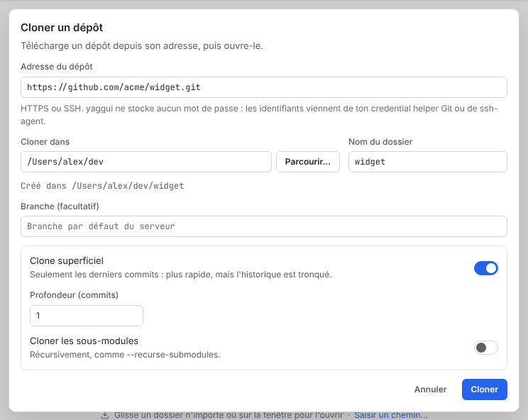
Task: Click the 'Nom du dossier' label
Action: coord(380,142)
